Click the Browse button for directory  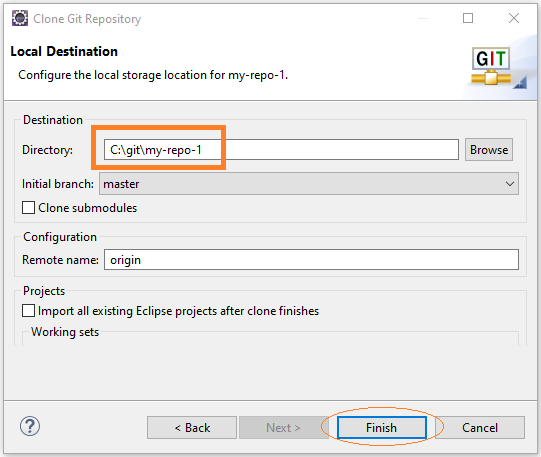click(489, 150)
